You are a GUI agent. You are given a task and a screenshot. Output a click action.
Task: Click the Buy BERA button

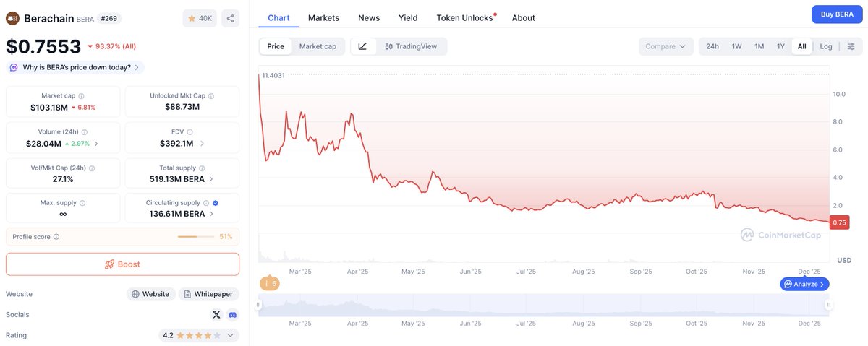coord(836,14)
